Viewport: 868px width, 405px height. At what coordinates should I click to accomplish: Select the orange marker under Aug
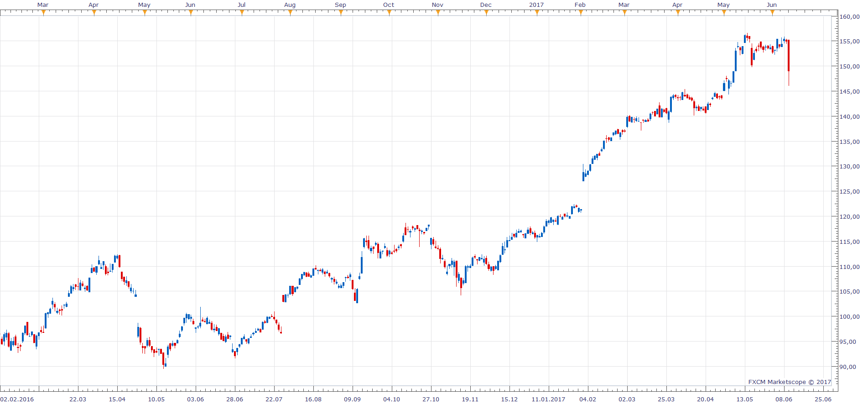pos(290,12)
